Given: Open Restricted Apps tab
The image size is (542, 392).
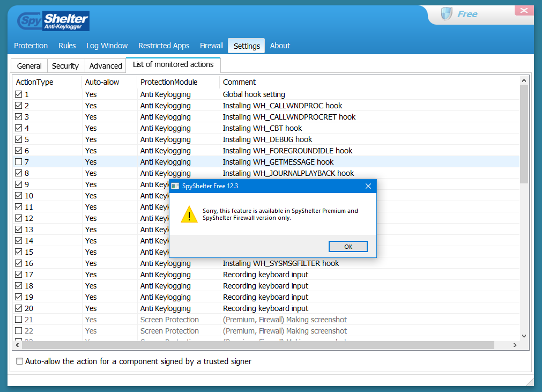Looking at the screenshot, I should click(164, 46).
